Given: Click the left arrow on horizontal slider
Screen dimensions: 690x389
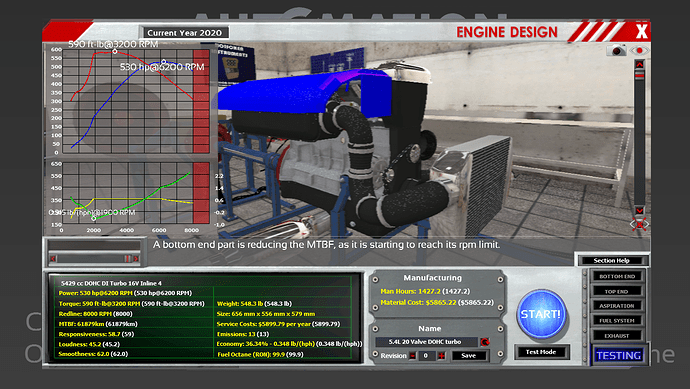Looking at the screenshot, I should click(x=53, y=259).
